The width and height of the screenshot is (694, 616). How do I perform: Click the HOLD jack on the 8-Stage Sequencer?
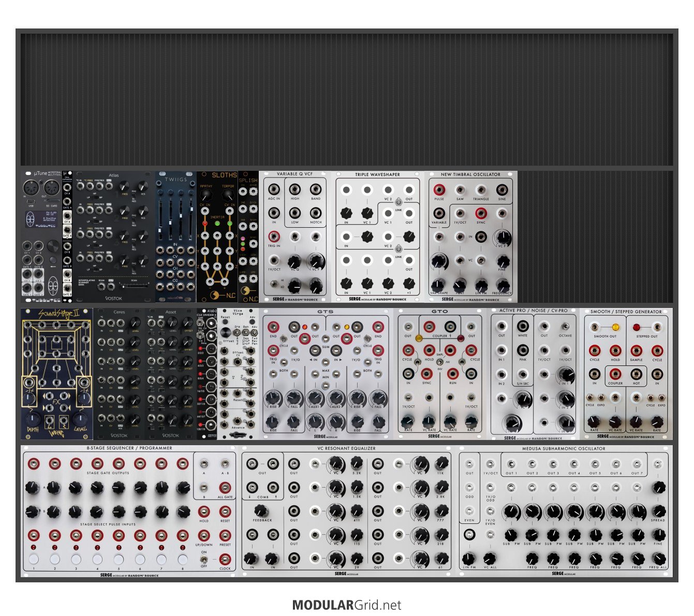coord(204,511)
